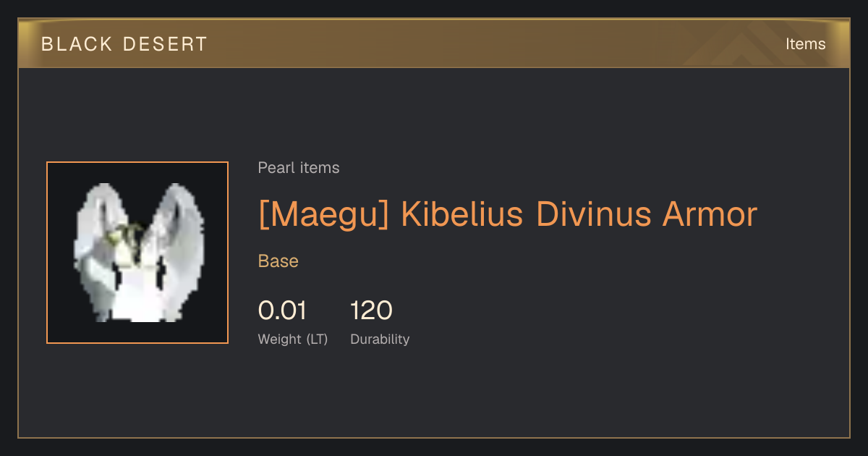Viewport: 868px width, 456px height.
Task: Click the BLACK DESERT logo text
Action: coord(124,44)
